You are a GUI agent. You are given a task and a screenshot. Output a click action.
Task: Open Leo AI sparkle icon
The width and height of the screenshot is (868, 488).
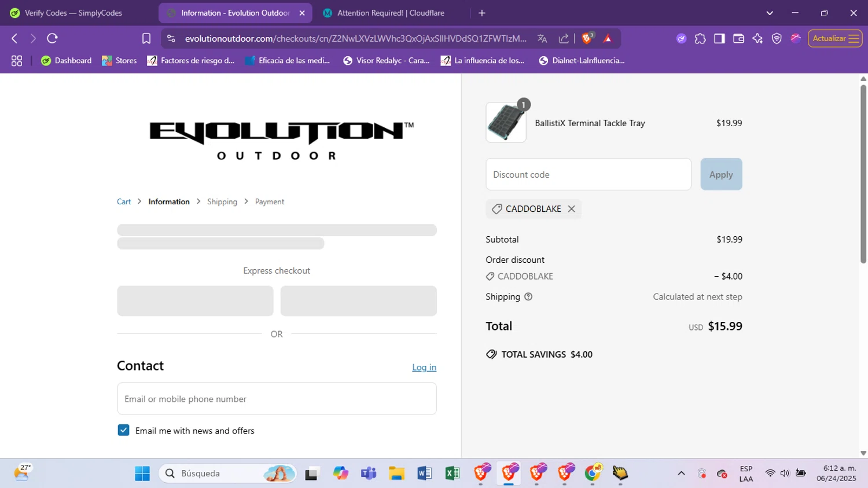(x=757, y=39)
